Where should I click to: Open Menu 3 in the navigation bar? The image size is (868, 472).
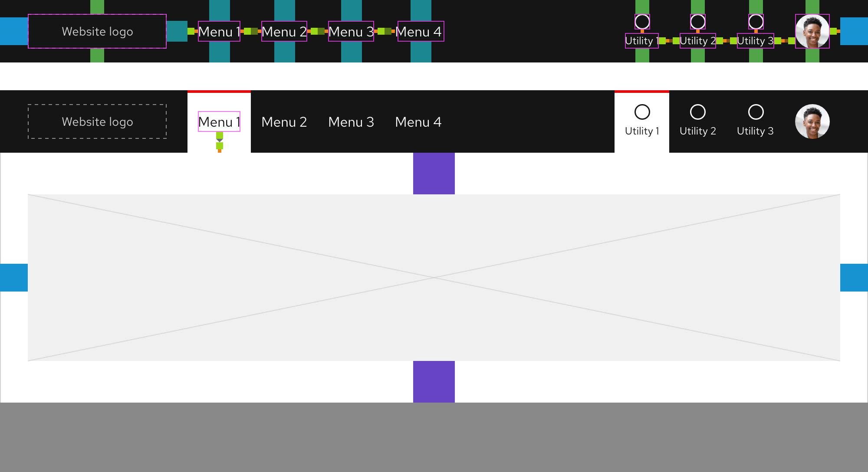click(x=351, y=122)
